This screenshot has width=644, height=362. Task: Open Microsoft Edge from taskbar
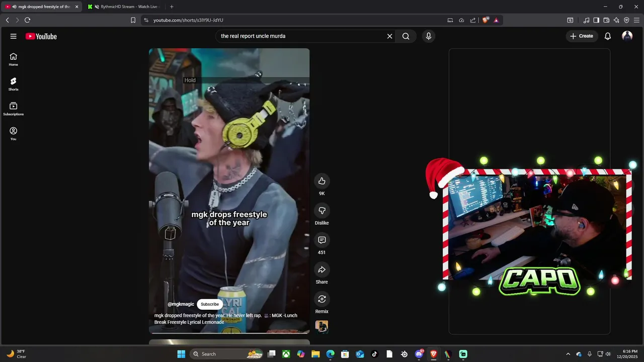point(331,354)
